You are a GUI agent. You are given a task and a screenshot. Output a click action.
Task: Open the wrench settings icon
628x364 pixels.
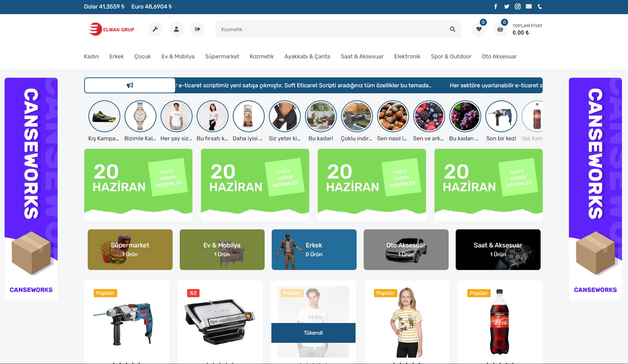[x=155, y=29]
